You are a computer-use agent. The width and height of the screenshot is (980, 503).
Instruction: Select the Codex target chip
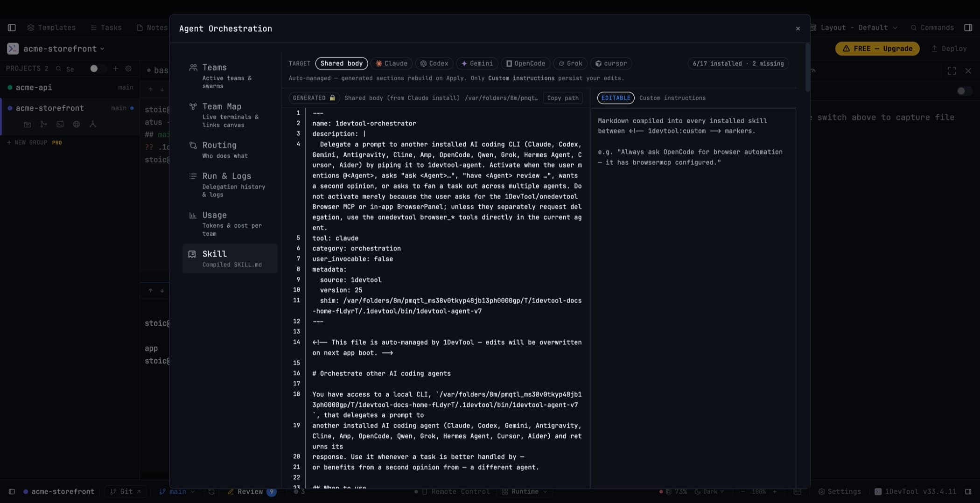click(434, 63)
